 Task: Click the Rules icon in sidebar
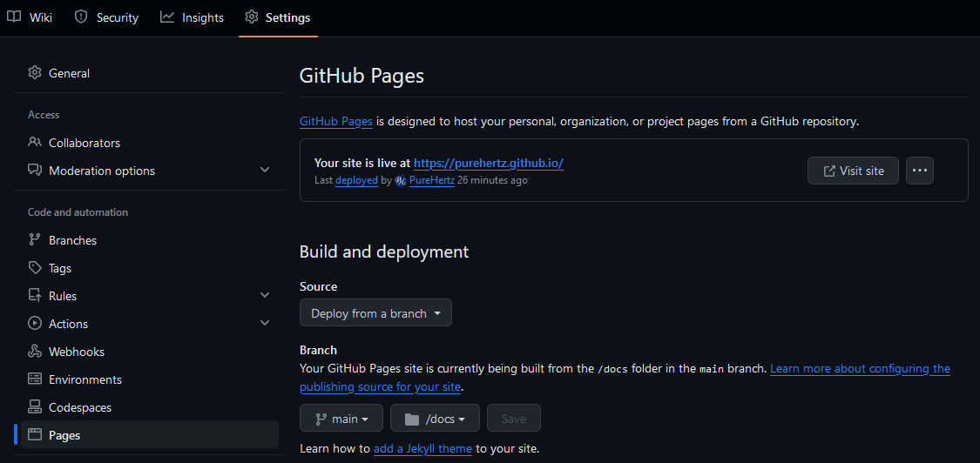click(x=35, y=295)
